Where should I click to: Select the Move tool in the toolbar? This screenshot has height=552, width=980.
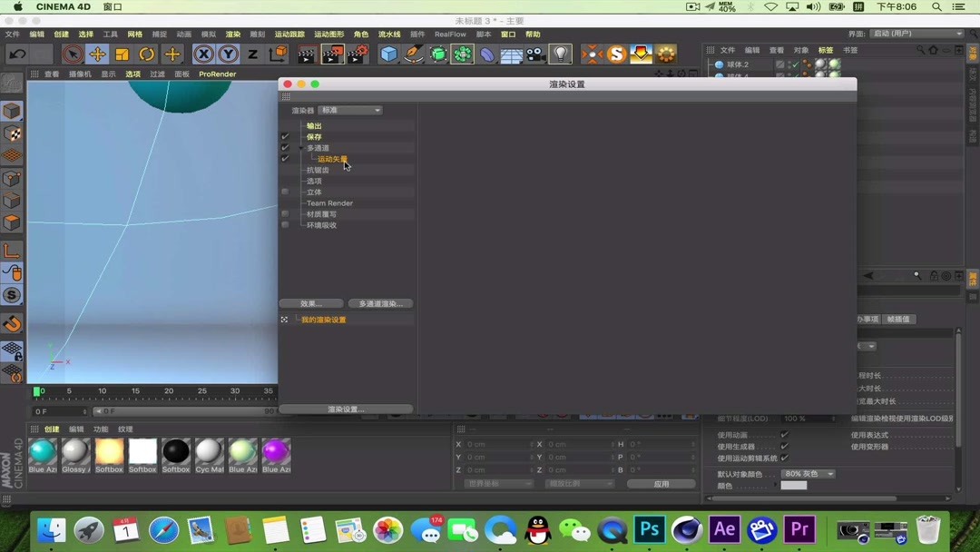click(98, 54)
